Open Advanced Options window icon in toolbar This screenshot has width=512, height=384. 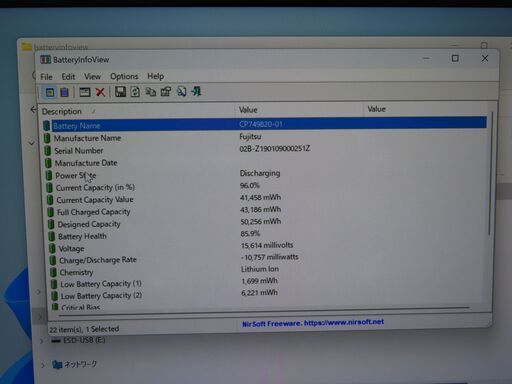pos(85,92)
